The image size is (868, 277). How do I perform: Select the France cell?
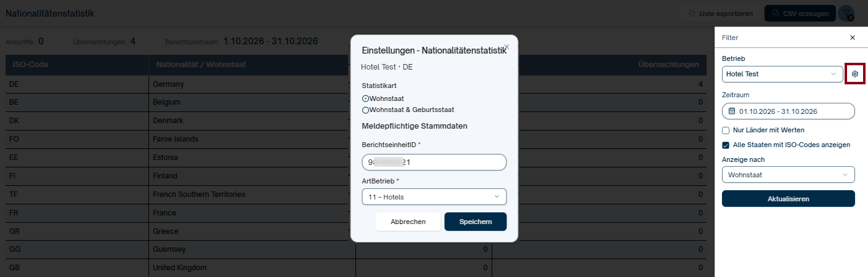(x=252, y=213)
